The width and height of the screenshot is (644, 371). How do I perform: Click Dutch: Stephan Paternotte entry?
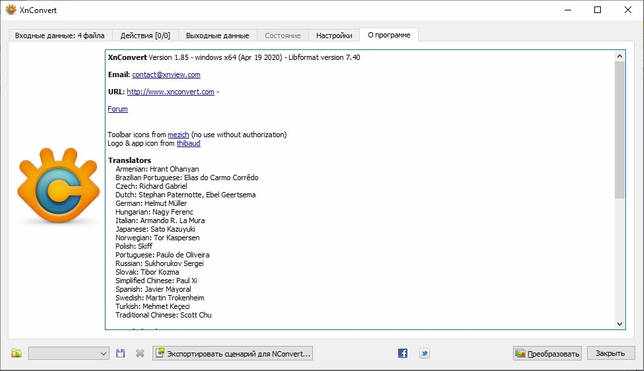pos(186,195)
